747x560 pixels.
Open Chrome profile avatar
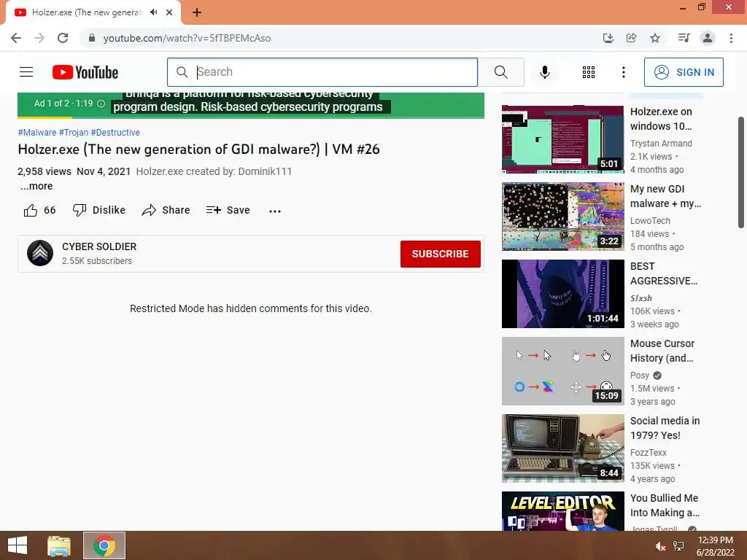[708, 38]
